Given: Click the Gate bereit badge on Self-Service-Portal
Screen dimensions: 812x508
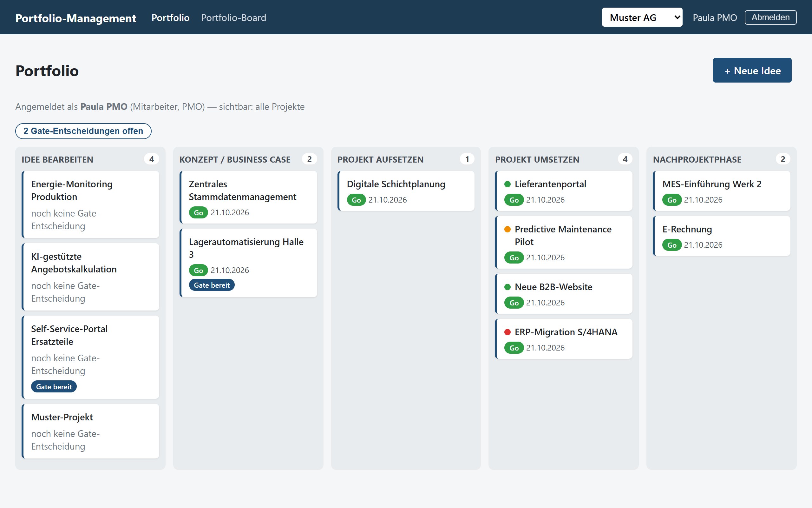Looking at the screenshot, I should click(54, 386).
